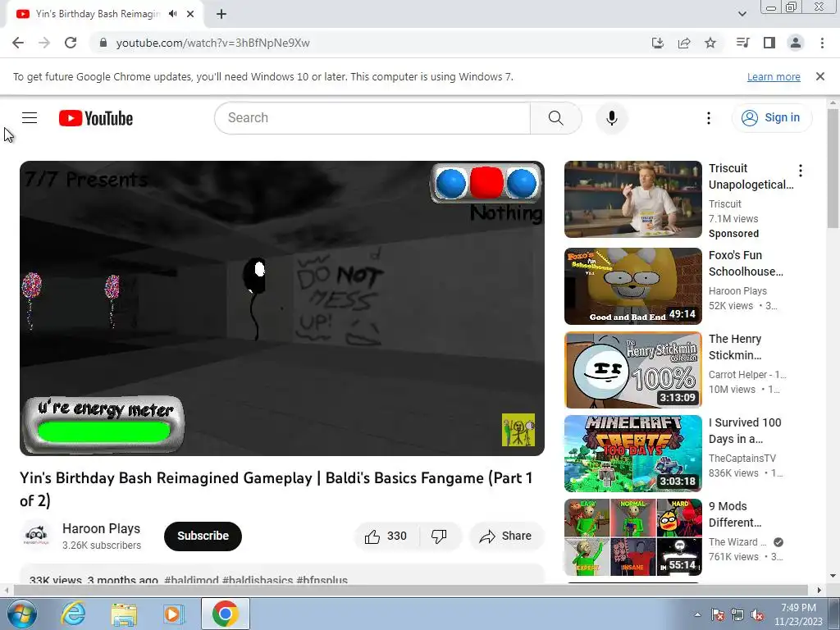Open the YouTube guide hamburger menu
This screenshot has width=840, height=630.
click(30, 118)
